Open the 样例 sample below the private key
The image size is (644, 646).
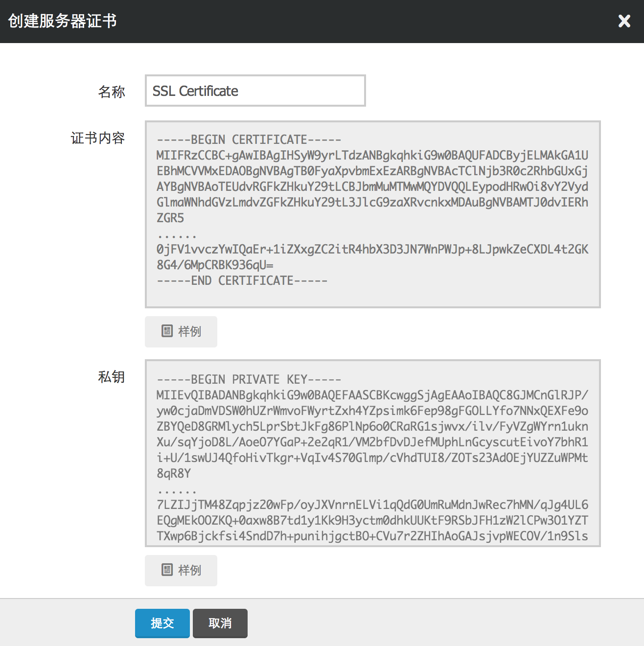pos(181,571)
